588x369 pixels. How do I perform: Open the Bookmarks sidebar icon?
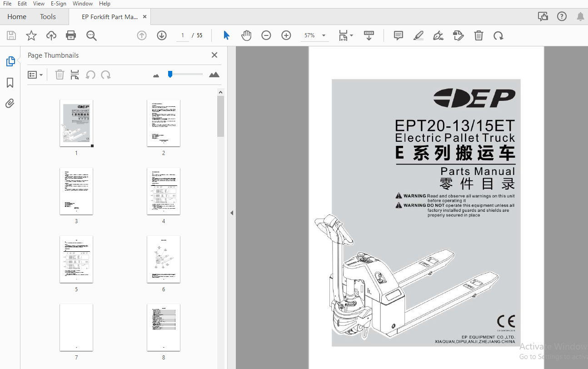10,83
